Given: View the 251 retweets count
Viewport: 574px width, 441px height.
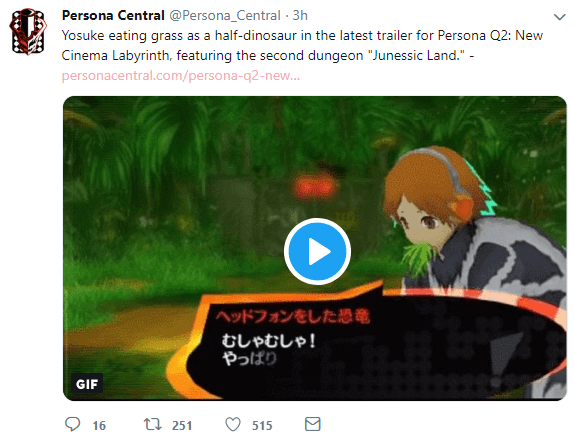Looking at the screenshot, I should [x=182, y=426].
